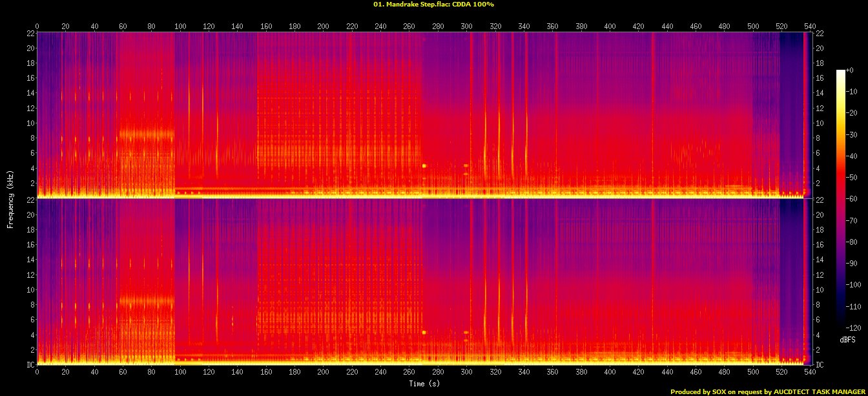Click the 'DC' label at bottom left corner
Viewport: 868px width, 396px height.
[30, 364]
